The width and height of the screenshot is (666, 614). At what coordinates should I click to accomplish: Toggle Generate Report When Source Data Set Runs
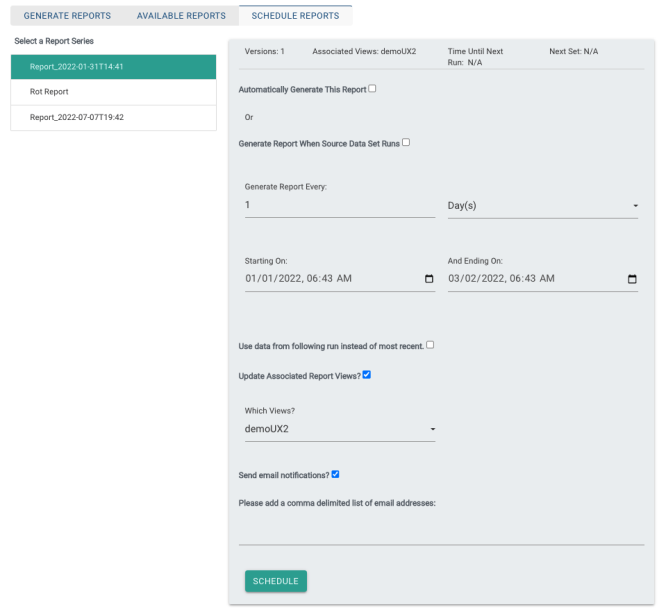pos(406,143)
